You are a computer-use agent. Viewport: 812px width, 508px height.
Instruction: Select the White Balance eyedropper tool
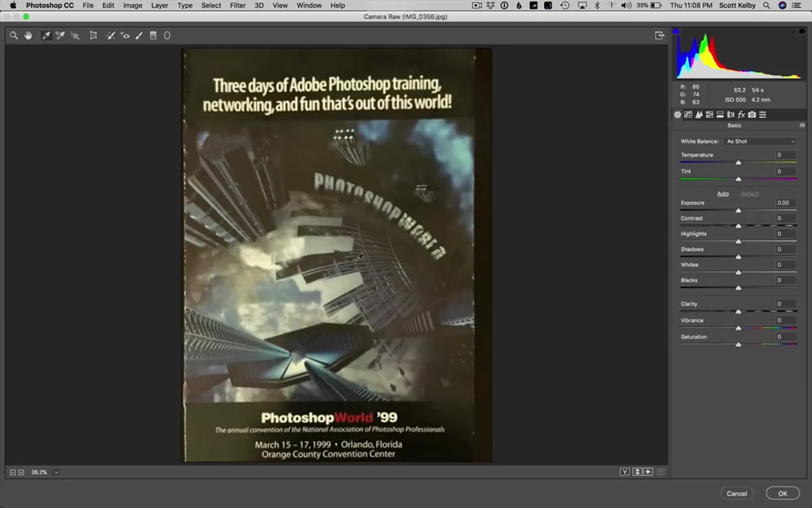(46, 35)
